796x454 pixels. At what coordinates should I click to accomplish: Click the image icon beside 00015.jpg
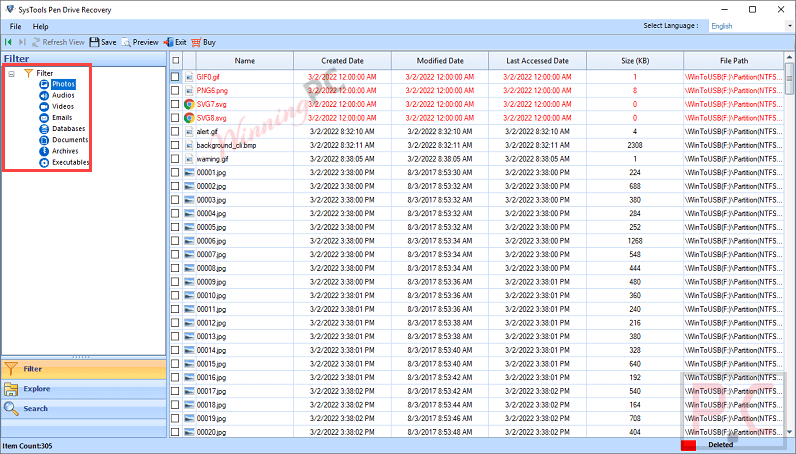[x=189, y=364]
